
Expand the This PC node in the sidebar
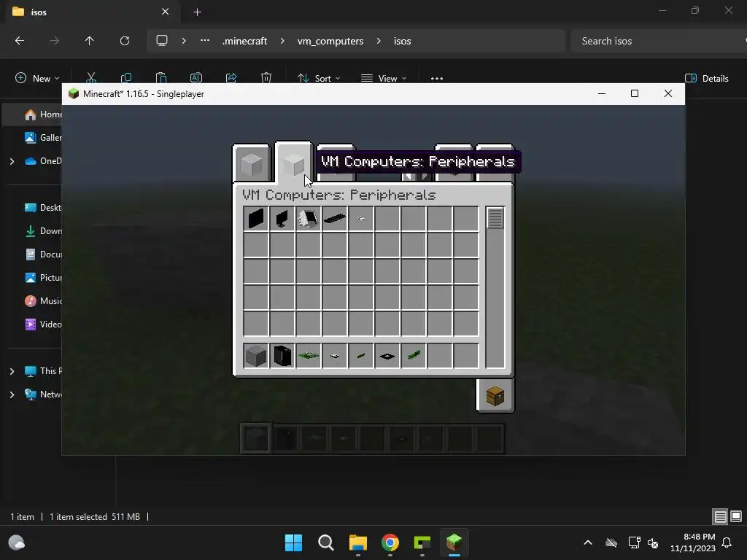pyautogui.click(x=12, y=371)
